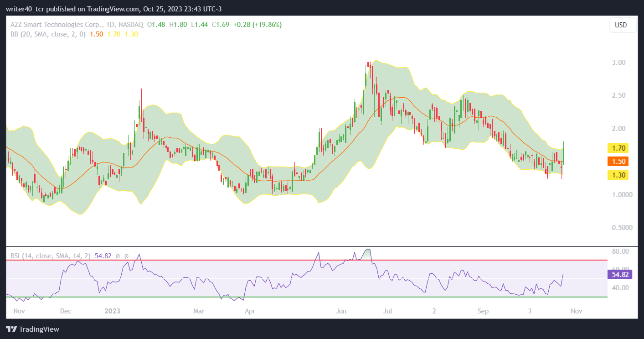This screenshot has width=644, height=339.
Task: Click the low value L1.44
Action: pyautogui.click(x=199, y=25)
